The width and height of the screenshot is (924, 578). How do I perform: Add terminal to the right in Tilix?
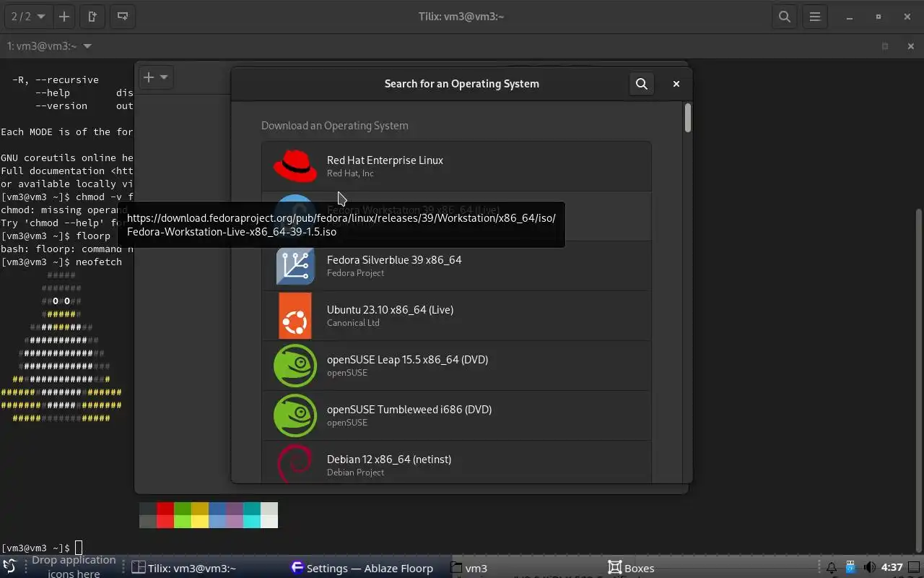pos(92,16)
